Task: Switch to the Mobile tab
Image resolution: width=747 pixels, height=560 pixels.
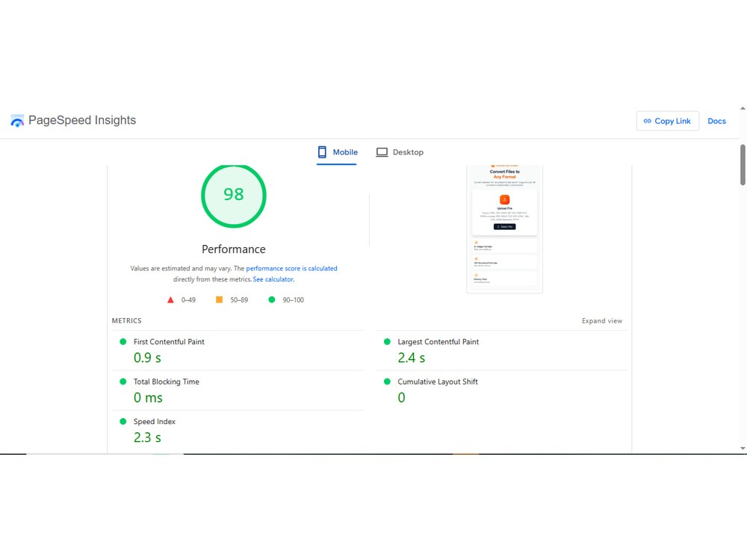Action: click(x=338, y=152)
